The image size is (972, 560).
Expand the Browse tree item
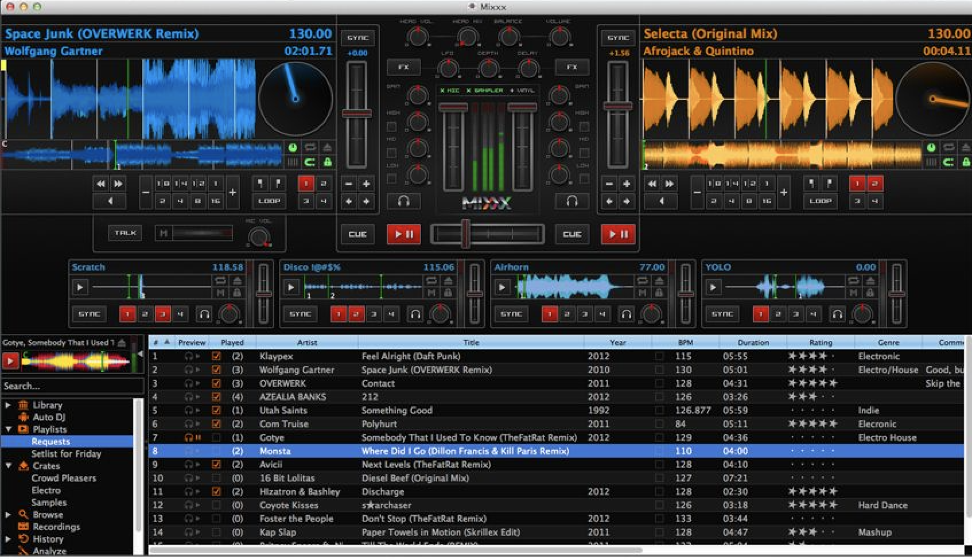point(8,515)
